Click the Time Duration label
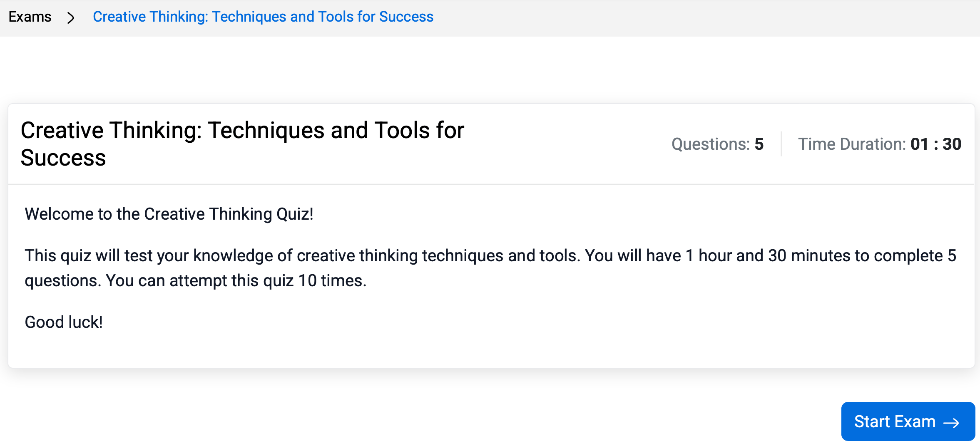The height and width of the screenshot is (446, 980). coord(852,144)
